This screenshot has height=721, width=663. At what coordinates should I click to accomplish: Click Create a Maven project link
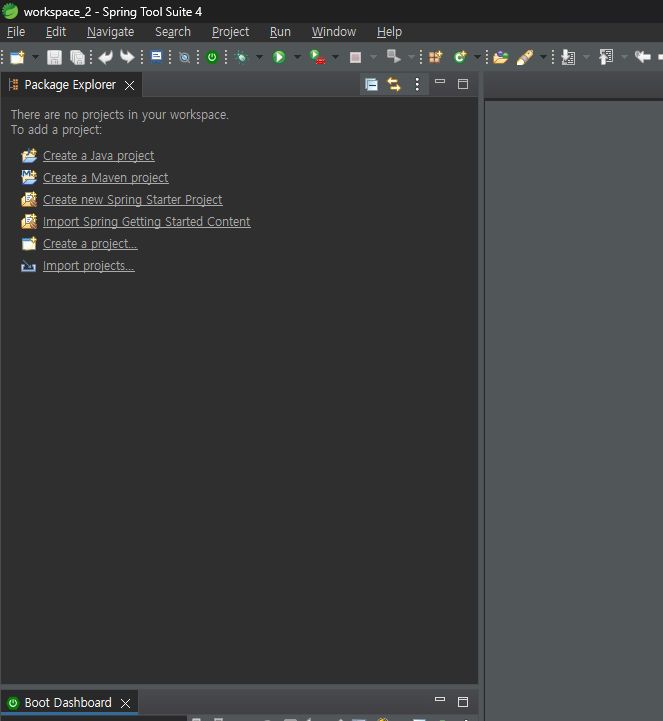coord(106,178)
